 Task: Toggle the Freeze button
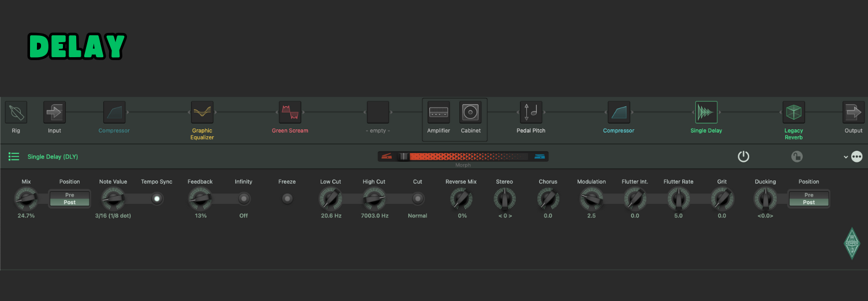[287, 199]
